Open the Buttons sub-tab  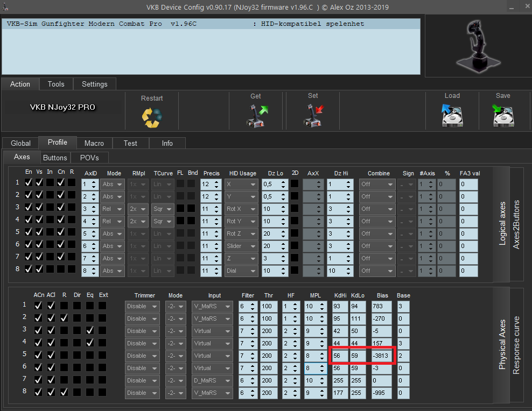(x=55, y=158)
